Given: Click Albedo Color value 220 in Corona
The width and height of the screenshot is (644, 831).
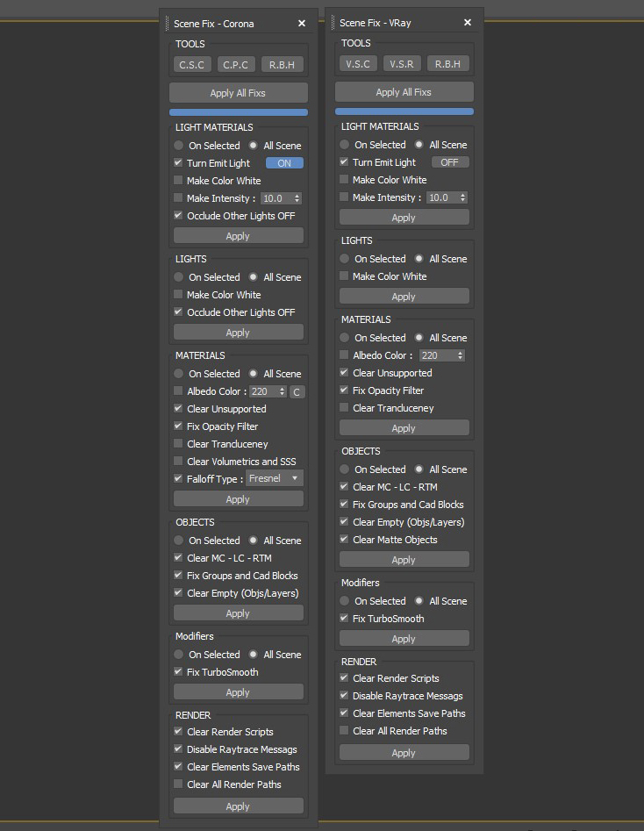Looking at the screenshot, I should click(262, 391).
